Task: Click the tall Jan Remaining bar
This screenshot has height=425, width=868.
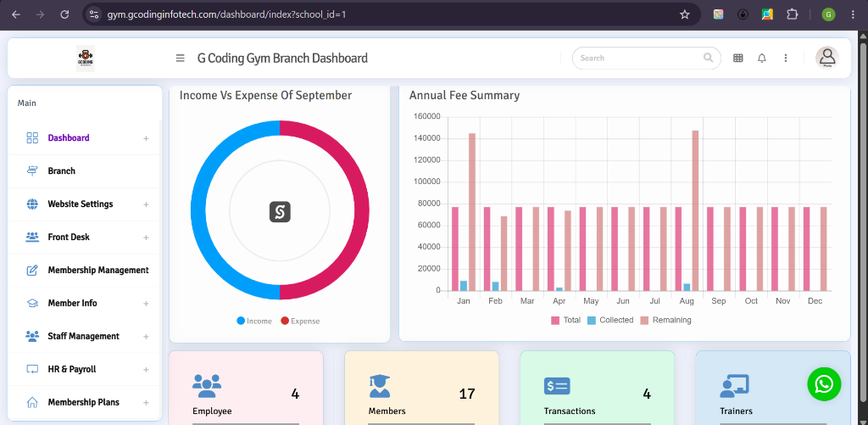Action: click(472, 212)
